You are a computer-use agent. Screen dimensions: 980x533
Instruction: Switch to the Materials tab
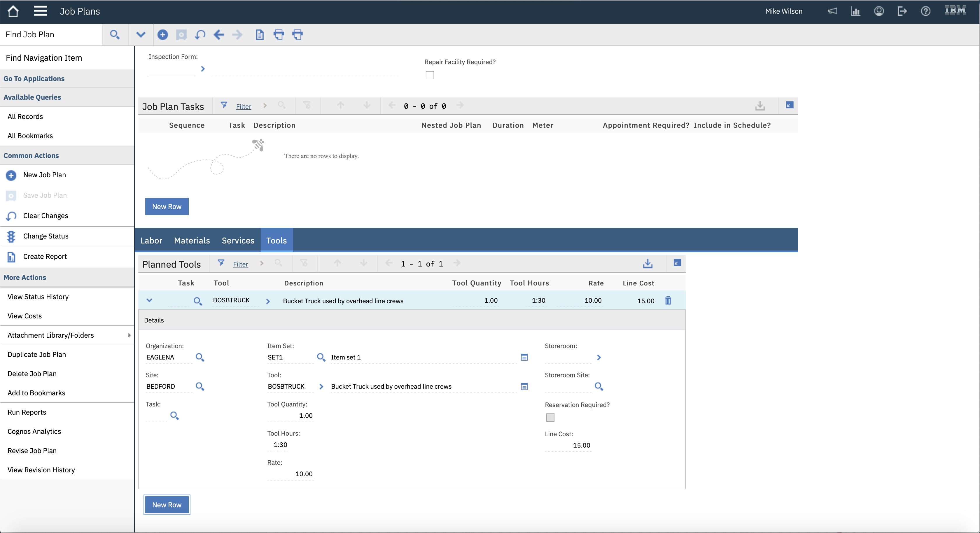(192, 241)
